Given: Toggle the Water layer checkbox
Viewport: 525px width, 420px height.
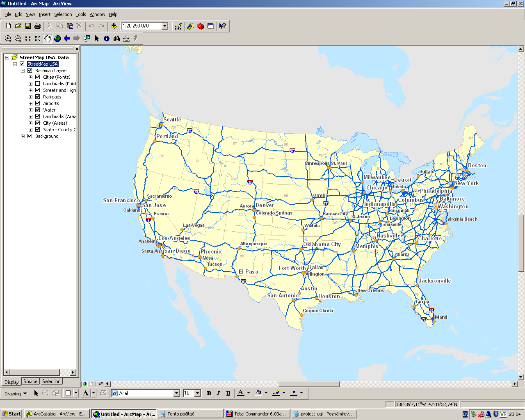Looking at the screenshot, I should tap(37, 110).
